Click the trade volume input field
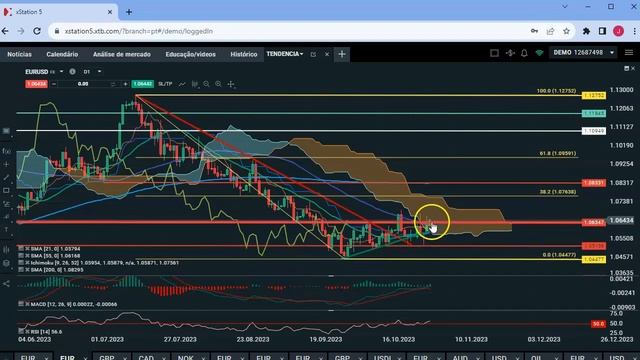Screen dimensions: 640x360 pyautogui.click(x=83, y=84)
